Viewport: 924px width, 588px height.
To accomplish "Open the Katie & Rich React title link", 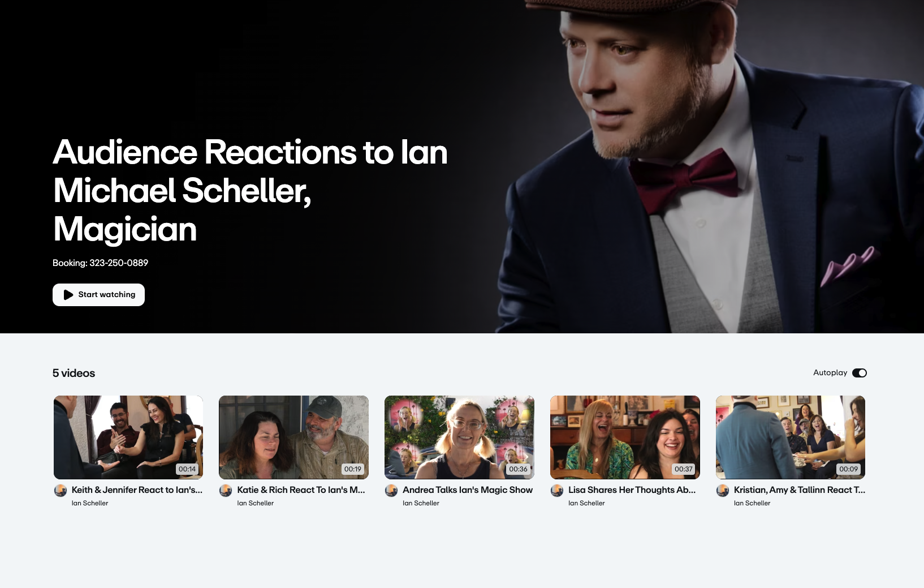I will pyautogui.click(x=301, y=490).
